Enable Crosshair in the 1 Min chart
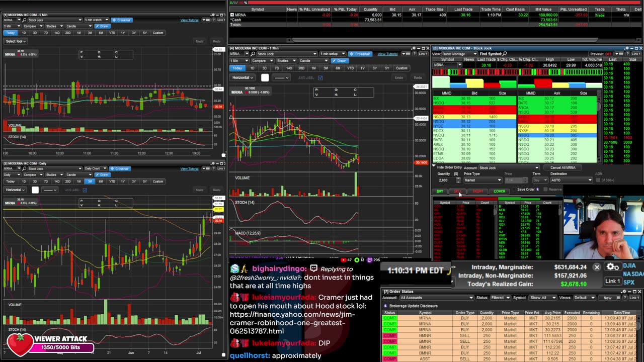This screenshot has width=644, height=362. 360,54
